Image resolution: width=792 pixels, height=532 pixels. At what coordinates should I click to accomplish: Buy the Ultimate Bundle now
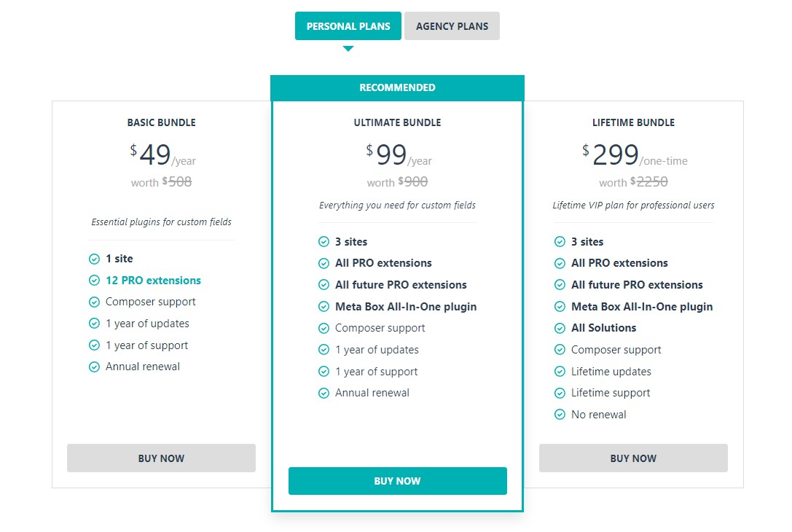(x=398, y=480)
